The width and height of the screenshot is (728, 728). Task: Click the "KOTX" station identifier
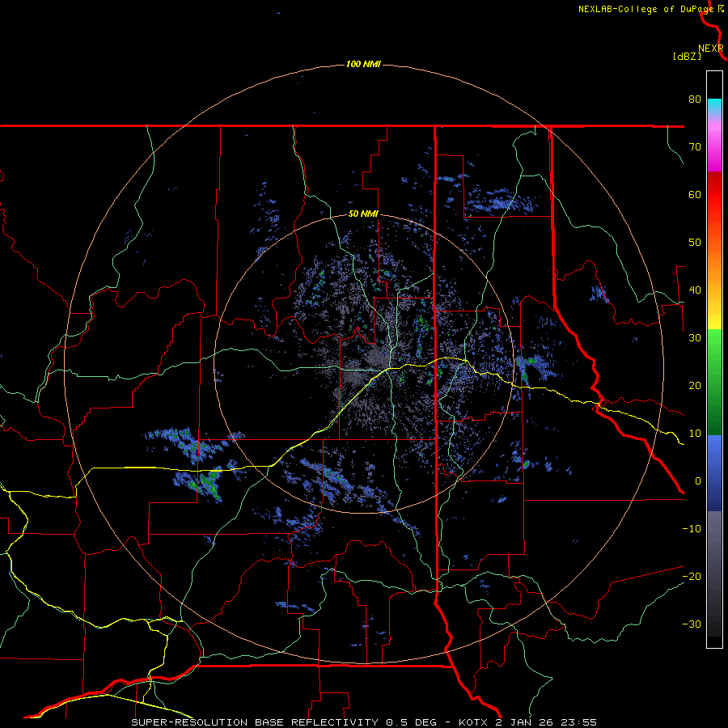(473, 722)
